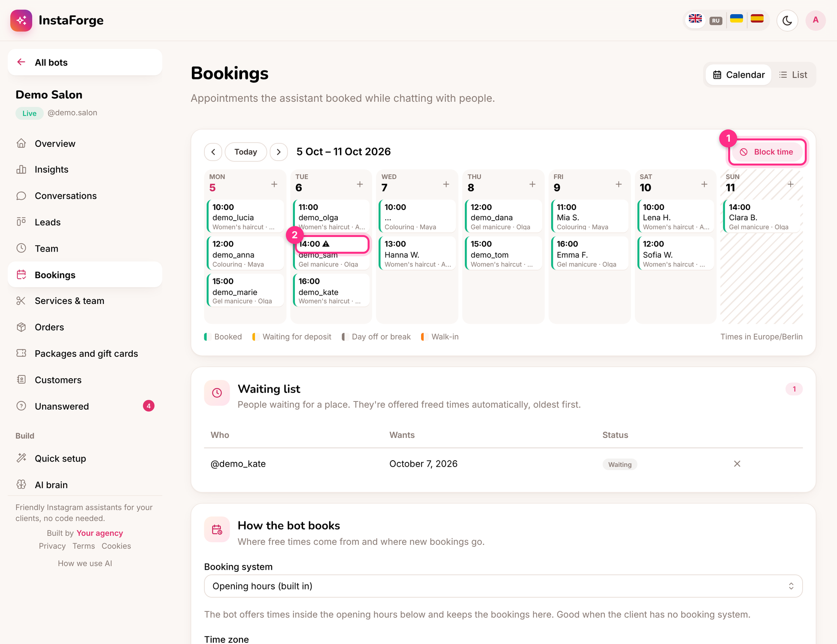Add booking on Sunday 11 plus
Image resolution: width=837 pixels, height=644 pixels.
point(790,184)
